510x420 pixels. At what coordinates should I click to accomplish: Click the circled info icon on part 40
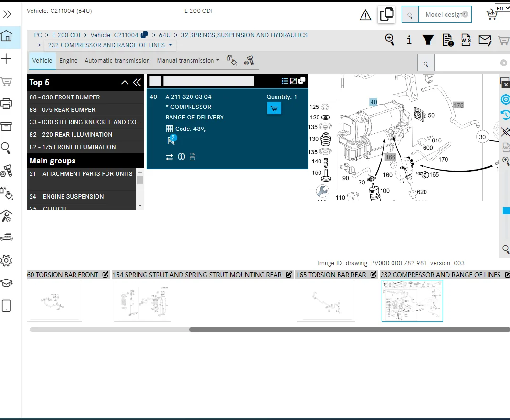181,157
